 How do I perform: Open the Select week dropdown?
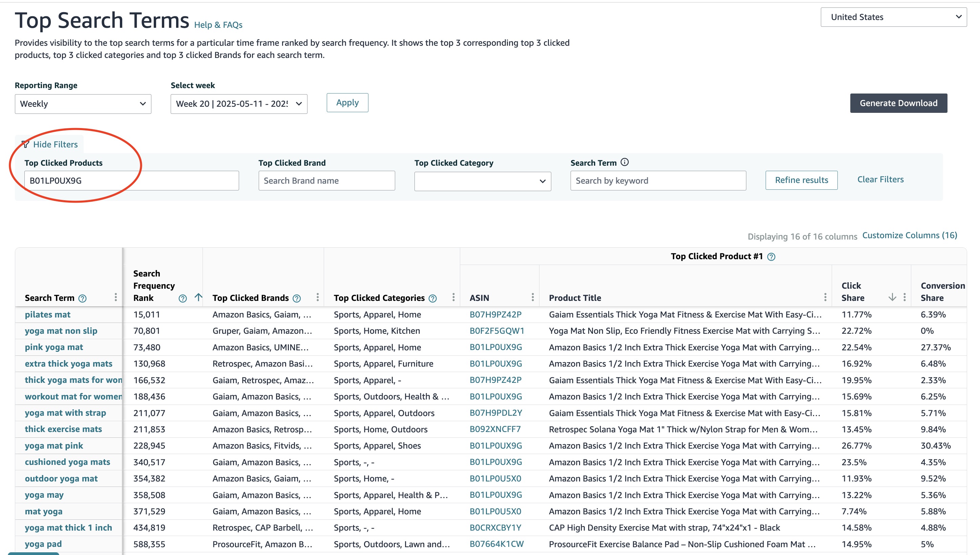(239, 104)
